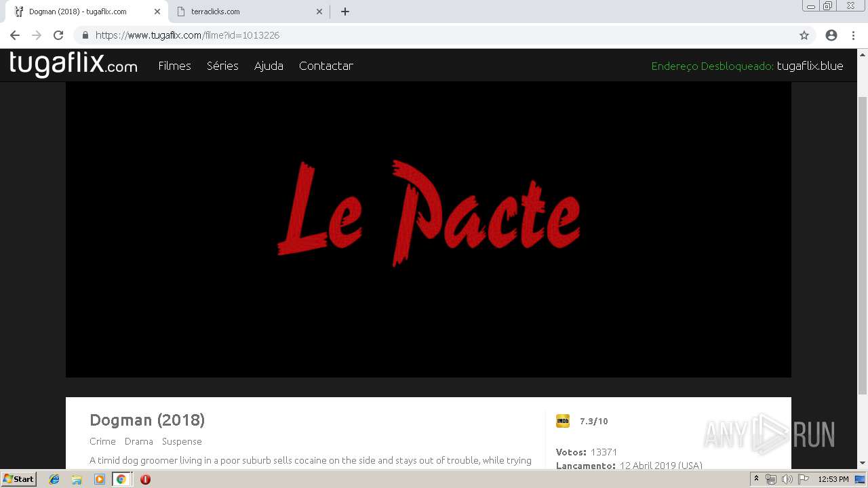The height and width of the screenshot is (488, 868).
Task: Click the scrollbar down arrow
Action: pos(863,464)
